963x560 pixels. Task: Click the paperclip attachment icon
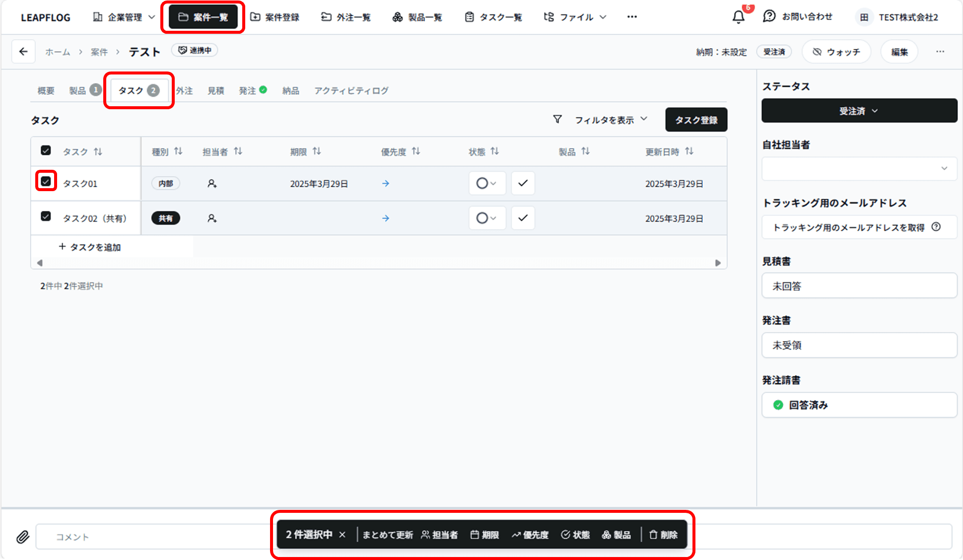pos(23,537)
